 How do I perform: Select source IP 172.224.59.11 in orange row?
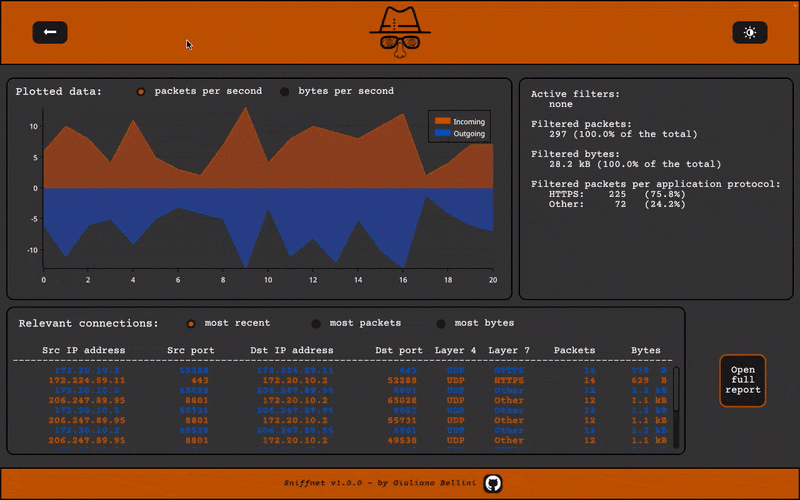87,381
